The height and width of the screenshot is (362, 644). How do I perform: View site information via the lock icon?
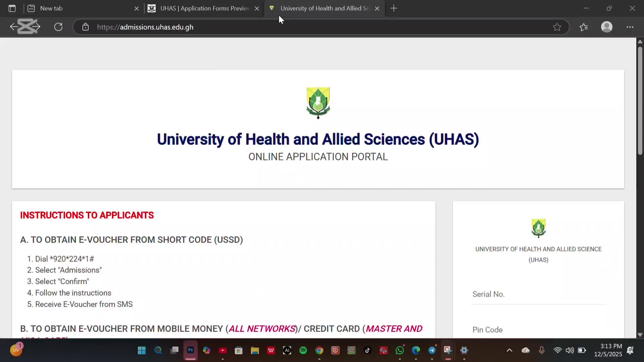pyautogui.click(x=86, y=27)
